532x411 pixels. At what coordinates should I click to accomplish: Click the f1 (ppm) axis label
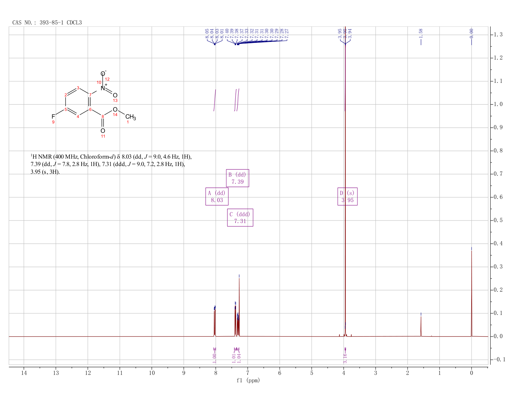coord(248,380)
